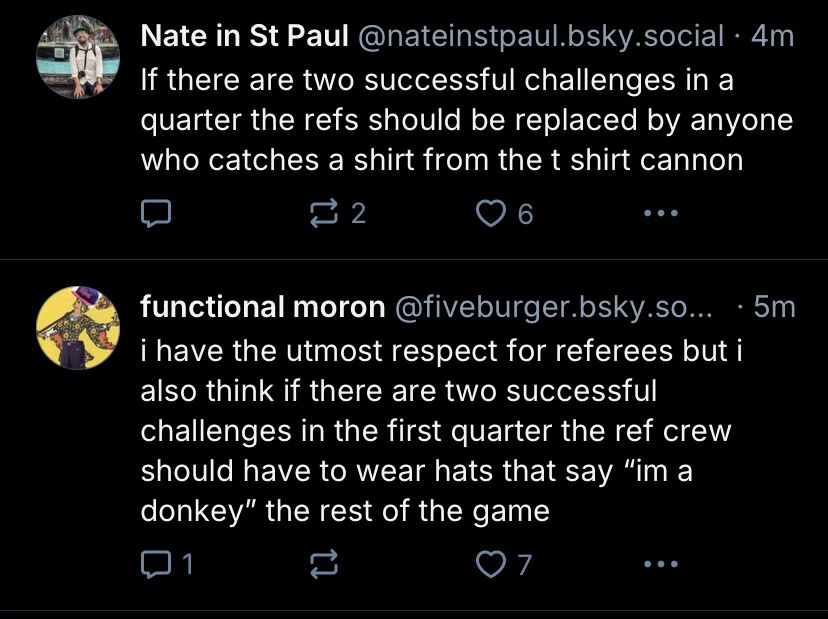The image size is (828, 619).
Task: Like Nate in St Paul's post
Action: [491, 212]
